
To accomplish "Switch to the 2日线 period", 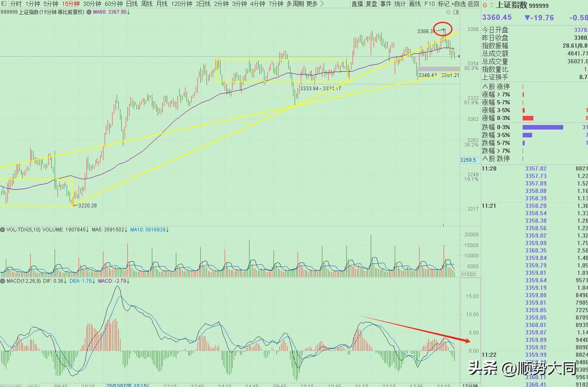I will 203,4.
